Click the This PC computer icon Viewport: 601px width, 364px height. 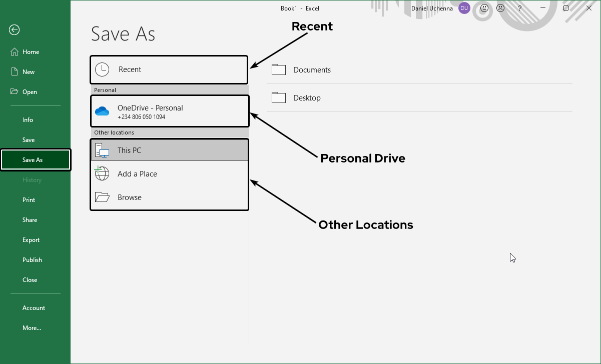(x=102, y=150)
